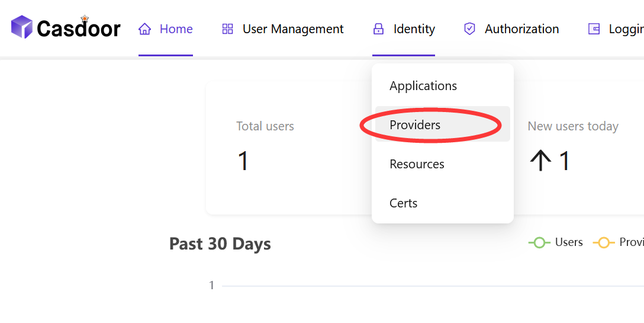The image size is (644, 323).
Task: Click the house icon beside Home
Action: tap(145, 29)
